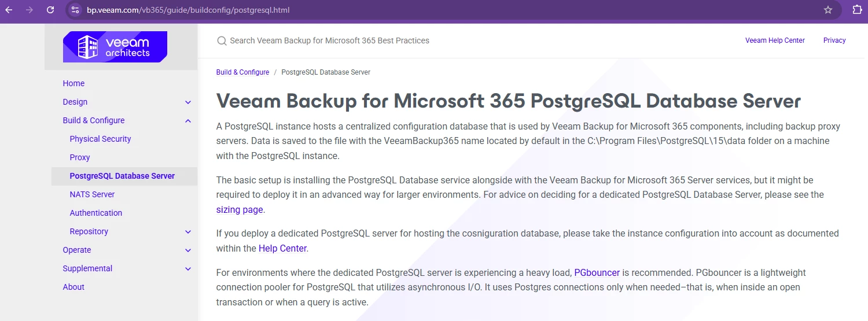This screenshot has width=868, height=321.
Task: Open the sizing page link
Action: [240, 209]
